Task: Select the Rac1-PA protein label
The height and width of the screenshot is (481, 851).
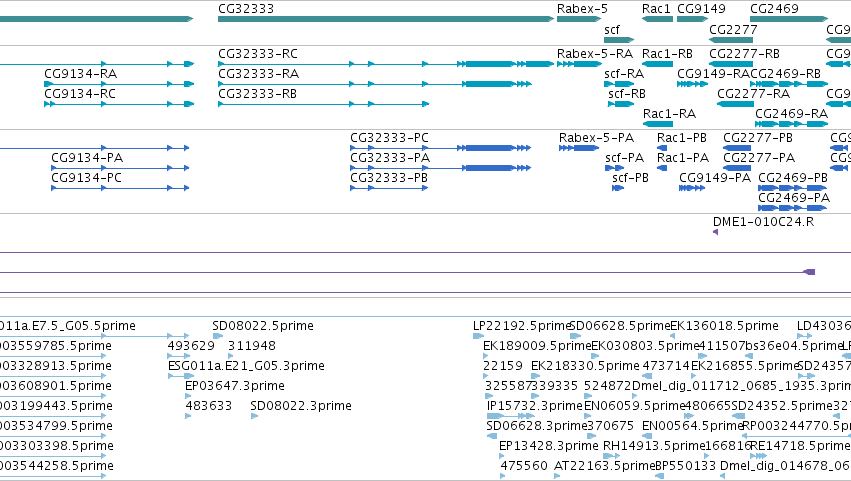Action: pyautogui.click(x=683, y=158)
